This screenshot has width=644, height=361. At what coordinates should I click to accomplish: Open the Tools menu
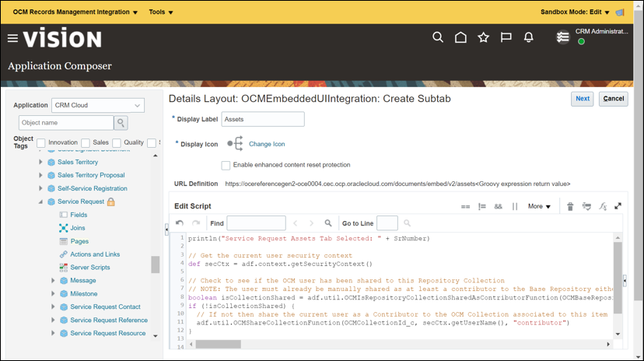tap(161, 12)
